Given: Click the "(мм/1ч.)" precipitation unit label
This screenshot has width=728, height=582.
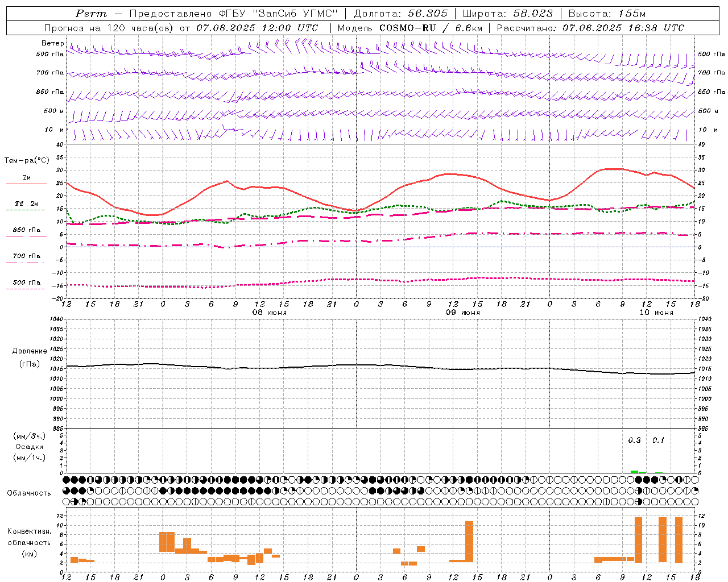Looking at the screenshot, I should point(30,458).
